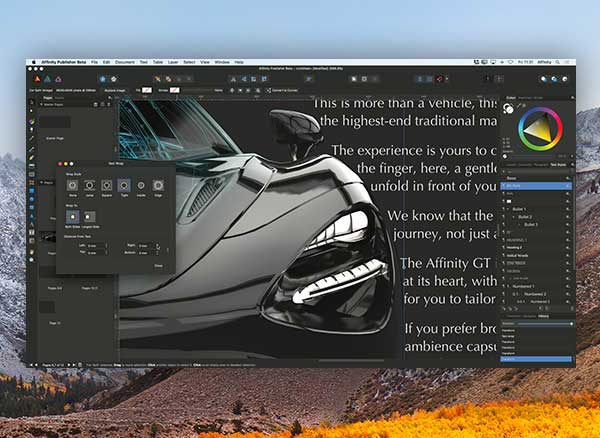Open the File menu
This screenshot has width=600, height=438.
pyautogui.click(x=94, y=62)
